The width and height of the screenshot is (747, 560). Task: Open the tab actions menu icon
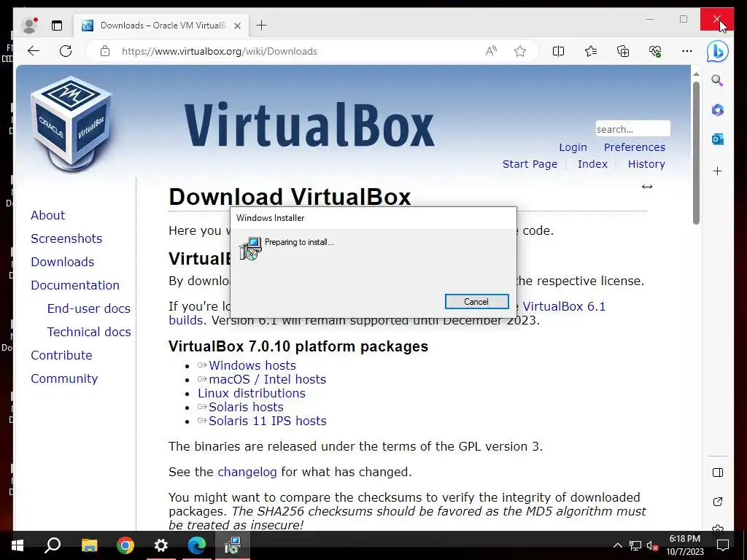coord(57,26)
